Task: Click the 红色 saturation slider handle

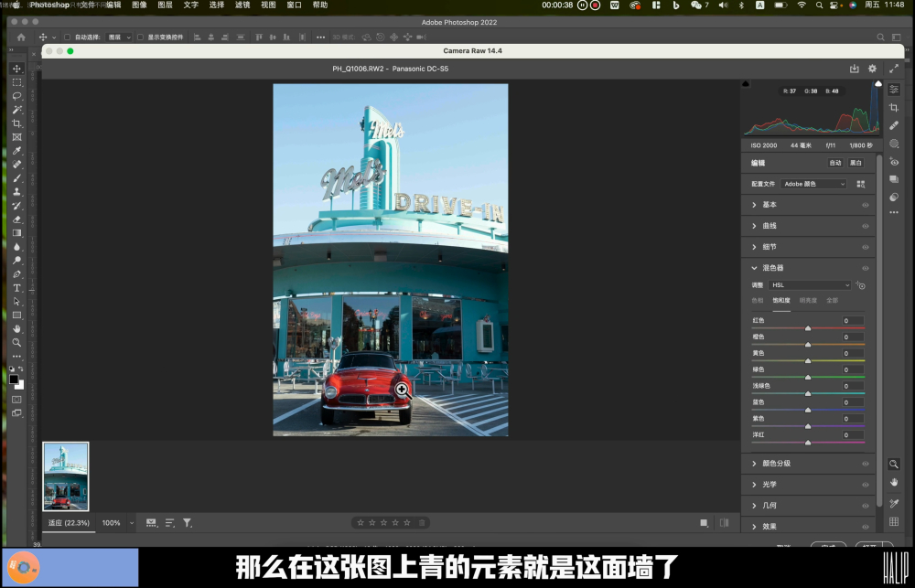Action: click(x=808, y=328)
